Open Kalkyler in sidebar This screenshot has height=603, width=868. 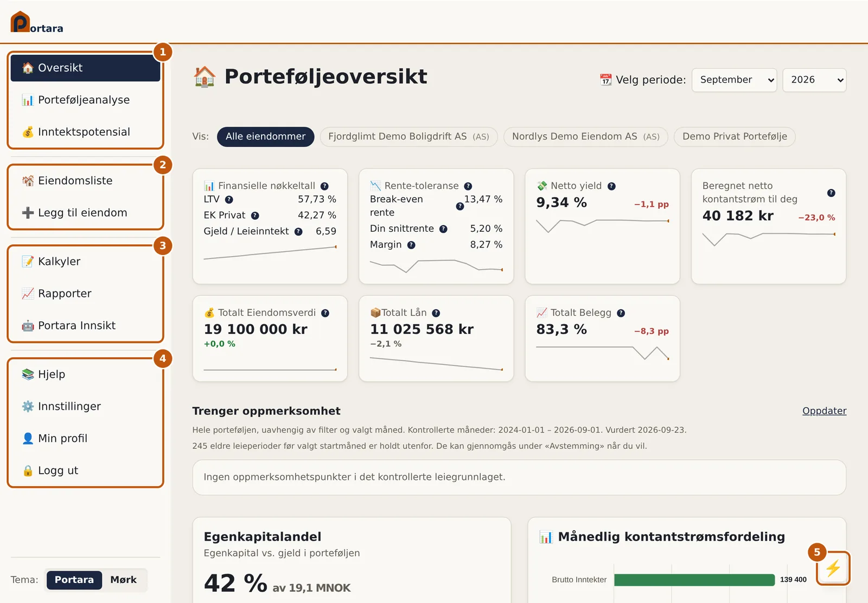(x=85, y=262)
